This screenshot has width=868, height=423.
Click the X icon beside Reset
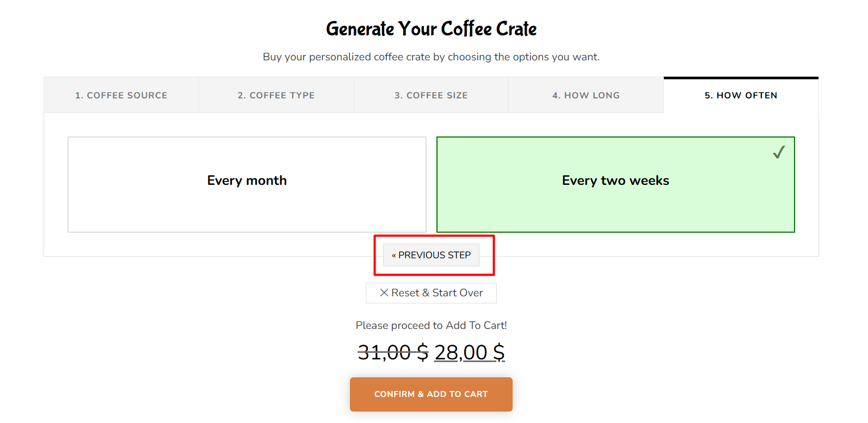pos(384,293)
